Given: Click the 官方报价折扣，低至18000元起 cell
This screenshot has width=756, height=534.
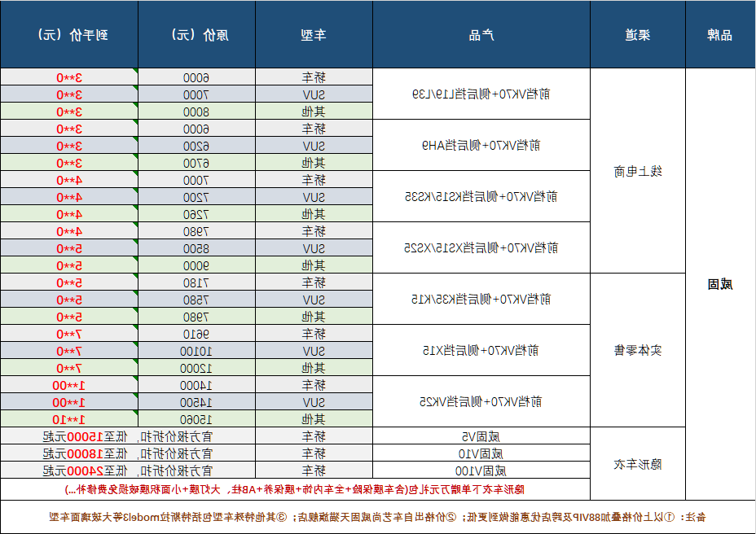Looking at the screenshot, I should click(128, 453).
